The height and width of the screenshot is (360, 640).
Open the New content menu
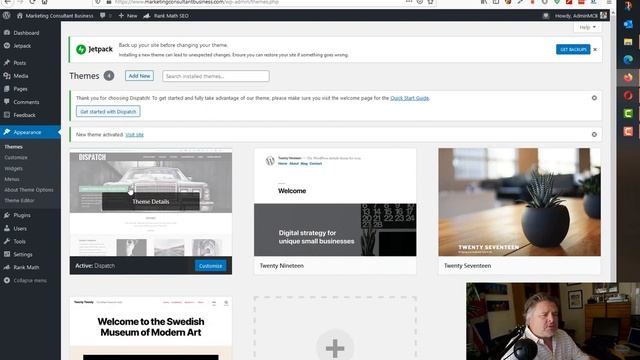point(128,16)
